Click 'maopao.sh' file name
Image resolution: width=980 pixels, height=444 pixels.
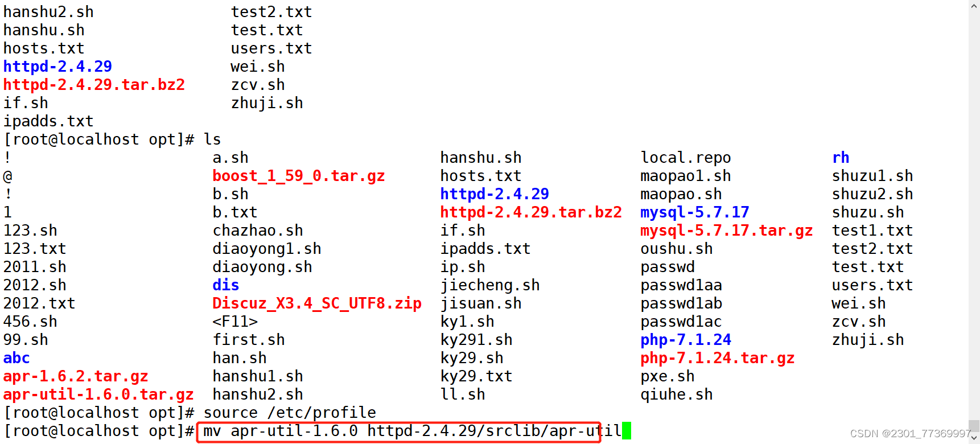click(x=681, y=194)
